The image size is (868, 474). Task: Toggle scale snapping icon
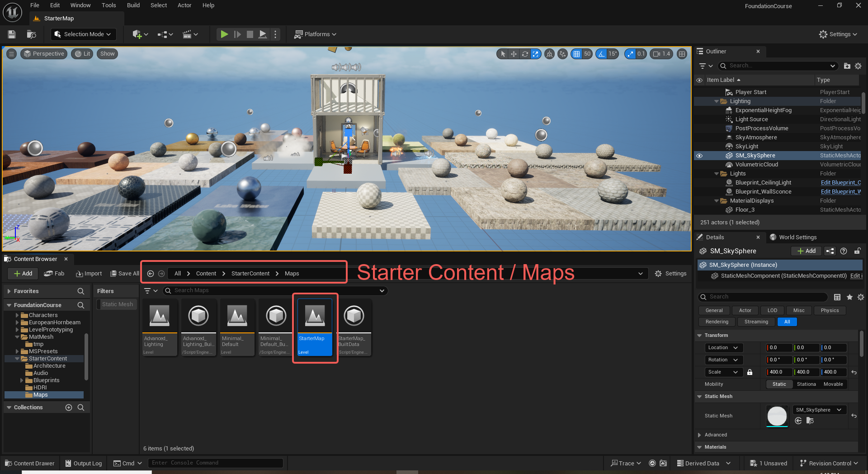(x=630, y=54)
